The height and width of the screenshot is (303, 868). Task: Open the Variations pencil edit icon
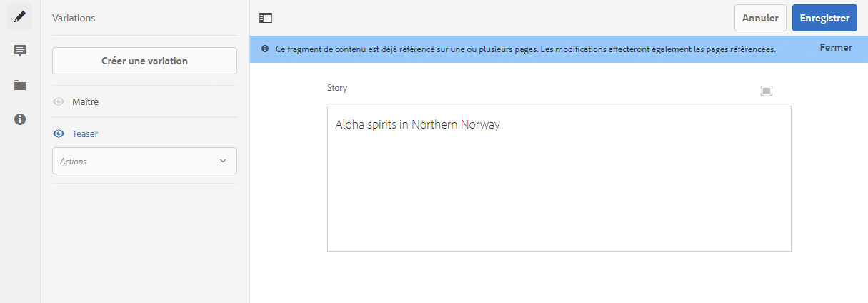[x=20, y=16]
